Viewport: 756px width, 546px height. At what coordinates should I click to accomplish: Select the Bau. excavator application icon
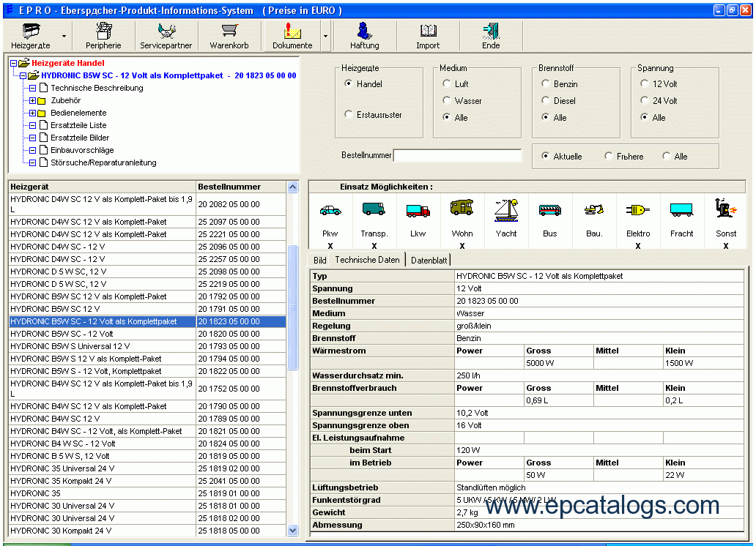coord(594,209)
